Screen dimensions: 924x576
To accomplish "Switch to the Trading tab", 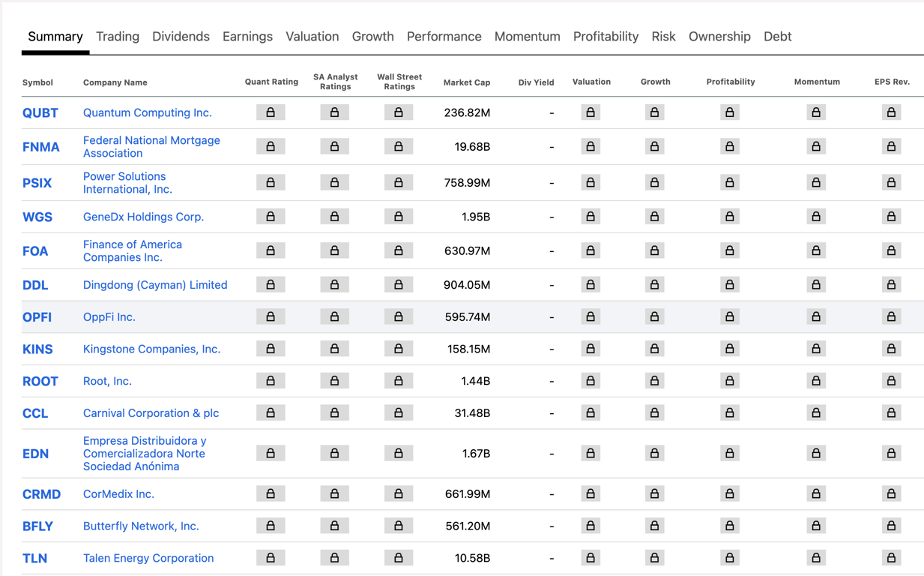I will tap(118, 37).
